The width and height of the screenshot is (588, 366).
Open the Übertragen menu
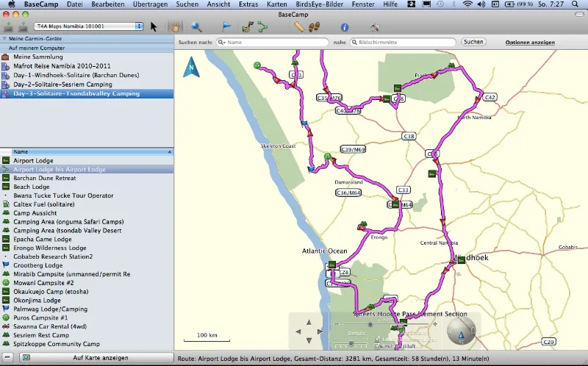(150, 4)
